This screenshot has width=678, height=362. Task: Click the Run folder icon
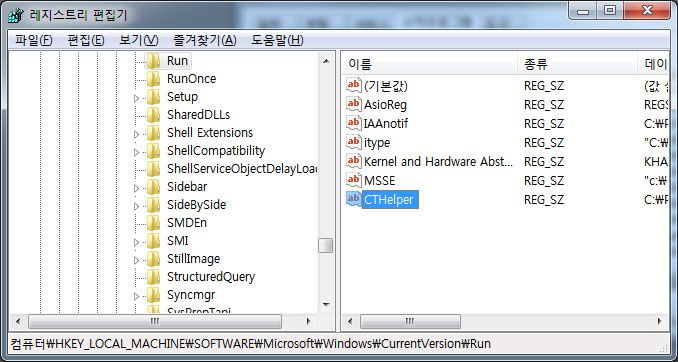pyautogui.click(x=153, y=61)
